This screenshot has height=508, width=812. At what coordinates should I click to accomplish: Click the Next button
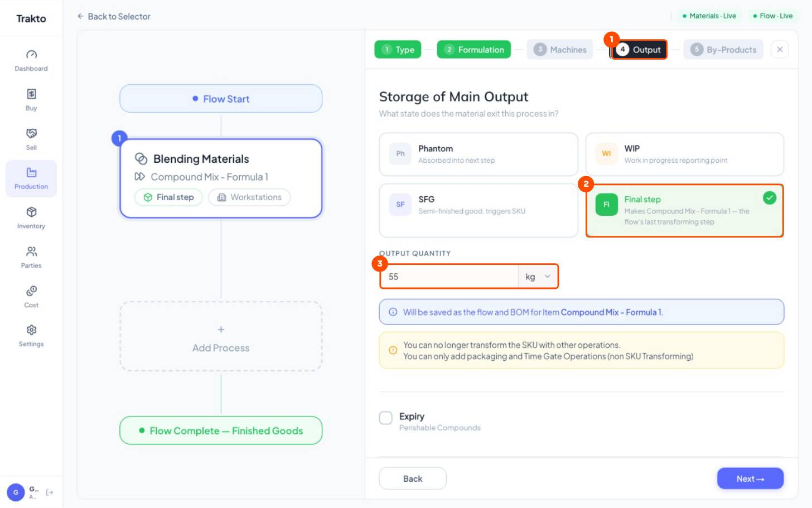[x=750, y=478]
